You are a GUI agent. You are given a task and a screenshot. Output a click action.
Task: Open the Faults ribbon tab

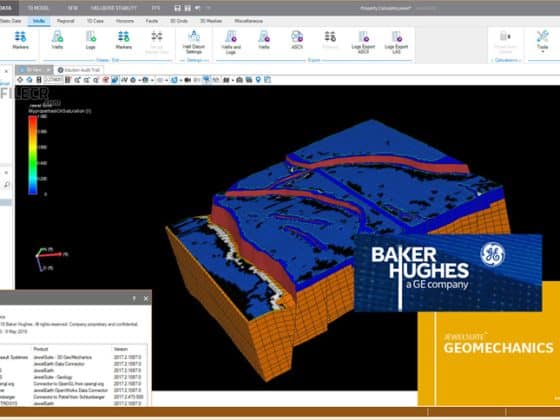point(152,21)
